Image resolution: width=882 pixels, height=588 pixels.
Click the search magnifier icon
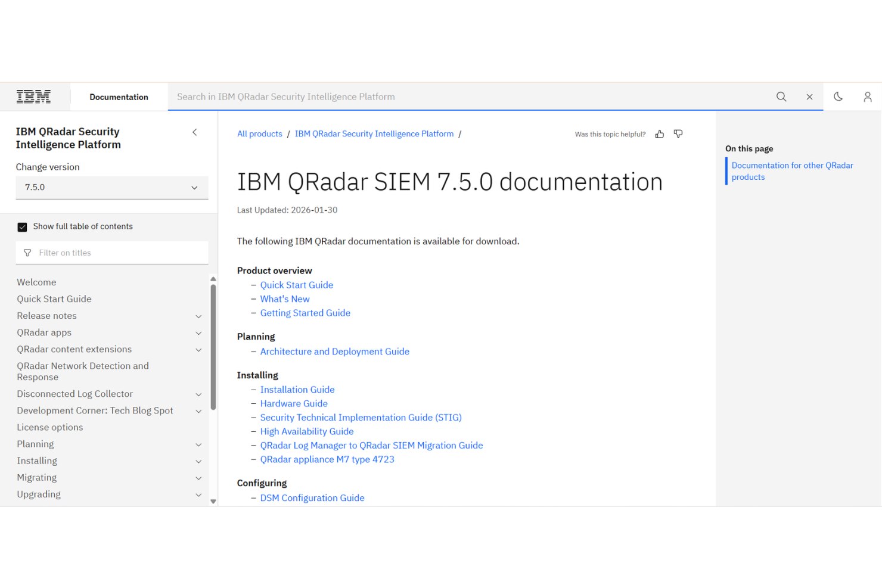click(x=781, y=97)
